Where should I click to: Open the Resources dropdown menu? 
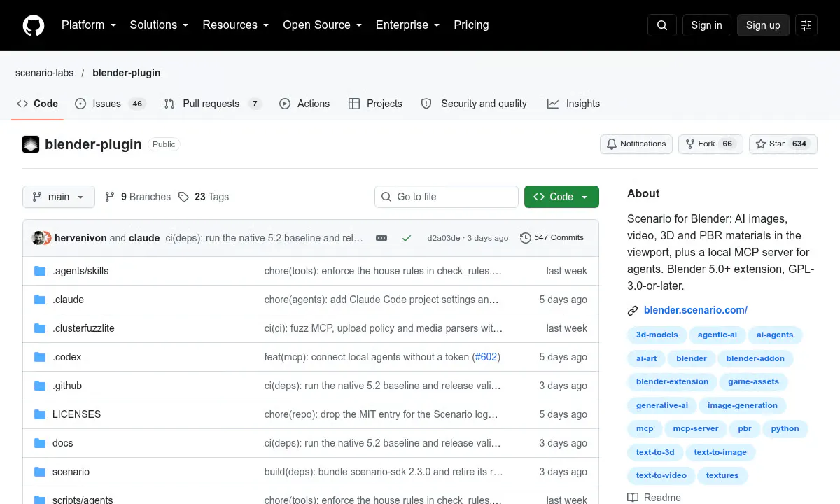coord(236,25)
